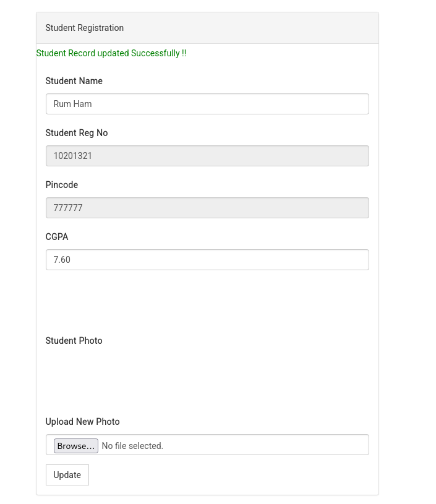
Task: Click the Student Name label
Action: [74, 81]
